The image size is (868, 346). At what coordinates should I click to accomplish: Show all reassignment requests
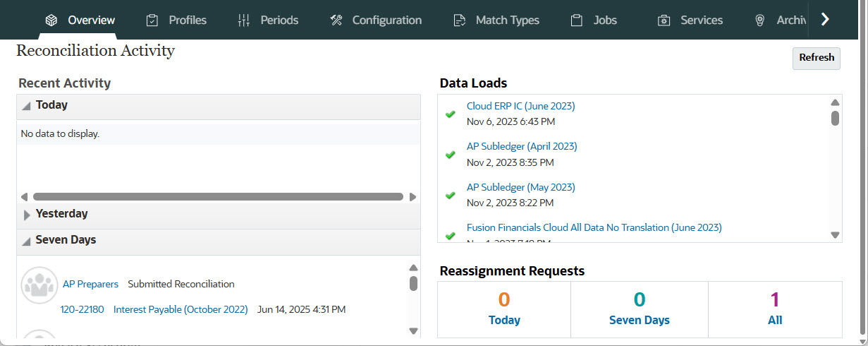click(775, 309)
